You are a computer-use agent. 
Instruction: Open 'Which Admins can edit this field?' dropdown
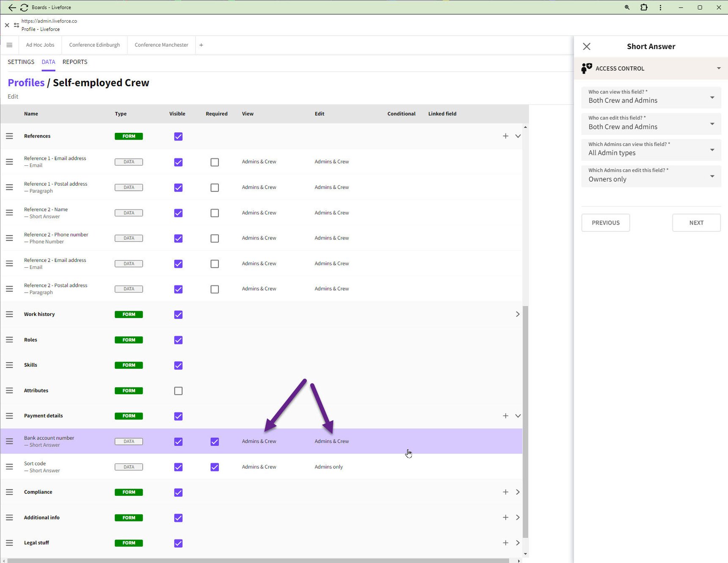click(651, 176)
